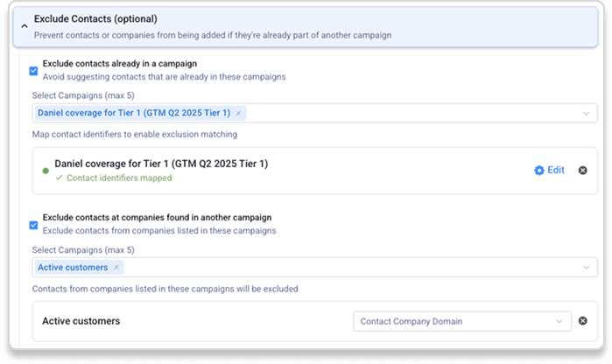Remove the Daniel coverage tag with its x
The image size is (612, 364).
(x=238, y=113)
